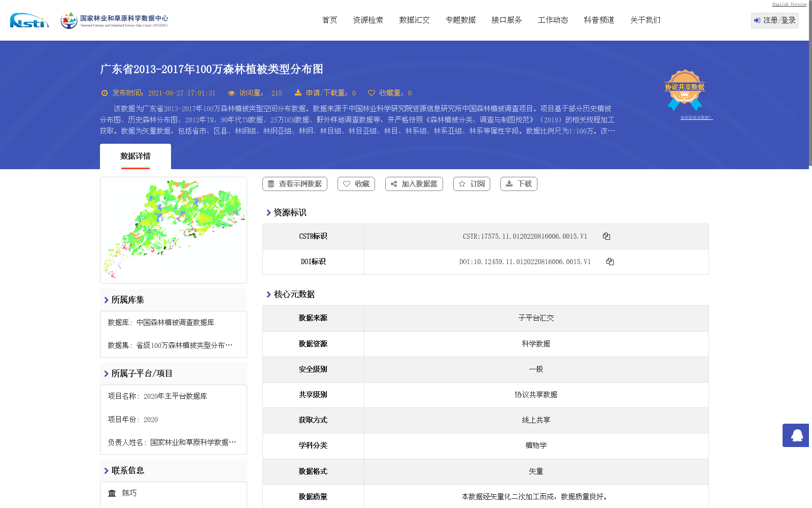Image resolution: width=812 pixels, height=508 pixels.
Task: Expand the 所属库集 section chevron
Action: [106, 300]
